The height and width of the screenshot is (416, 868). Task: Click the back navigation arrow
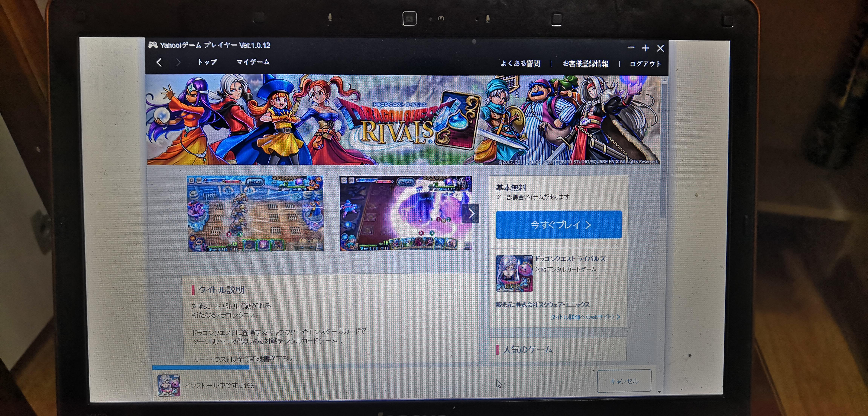159,62
